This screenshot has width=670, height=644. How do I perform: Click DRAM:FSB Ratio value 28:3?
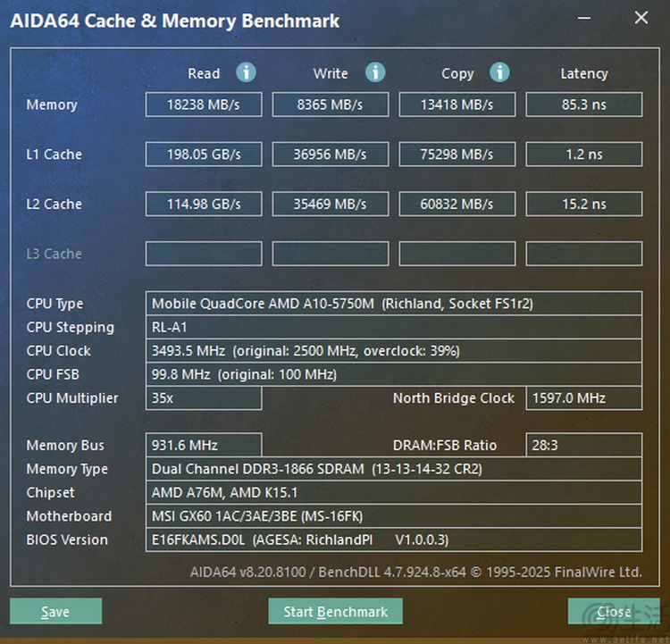point(584,446)
